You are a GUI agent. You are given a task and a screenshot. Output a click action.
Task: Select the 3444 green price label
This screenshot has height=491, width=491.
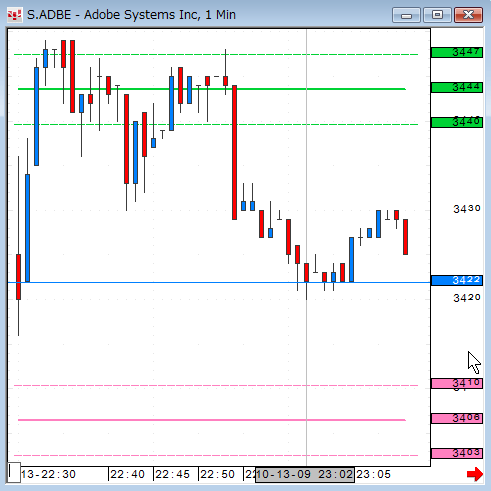(x=457, y=87)
